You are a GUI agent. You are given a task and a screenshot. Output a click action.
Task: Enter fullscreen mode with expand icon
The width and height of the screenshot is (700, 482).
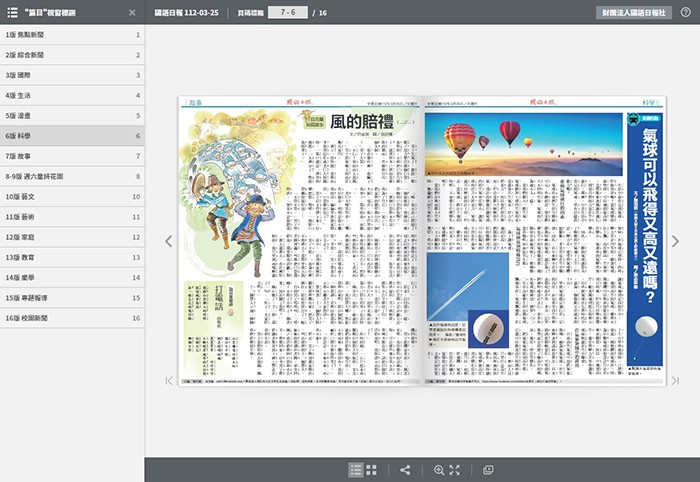454,470
